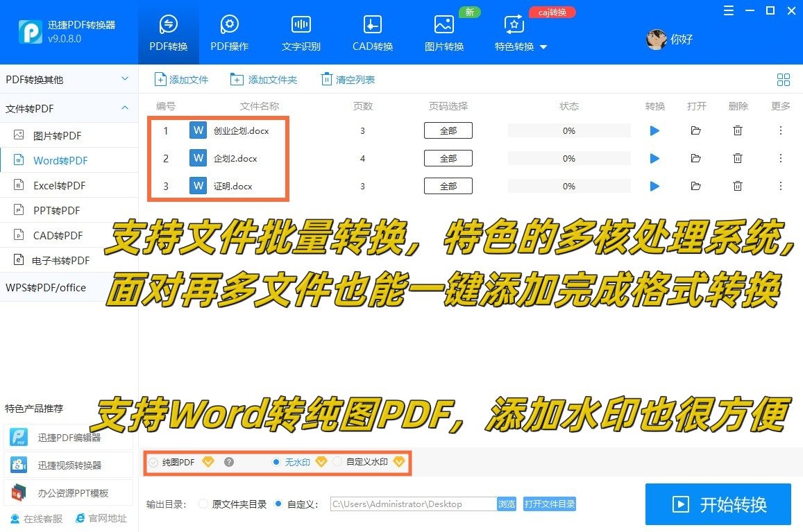
Task: Select PPT转PDF in the sidebar
Action: 69,210
